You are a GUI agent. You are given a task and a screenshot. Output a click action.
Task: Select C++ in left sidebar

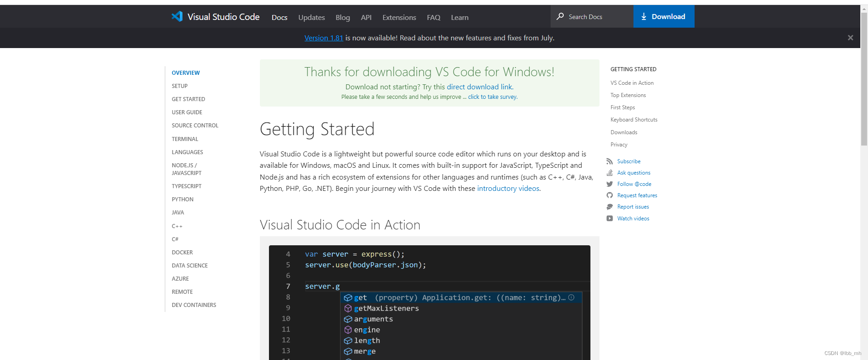177,226
